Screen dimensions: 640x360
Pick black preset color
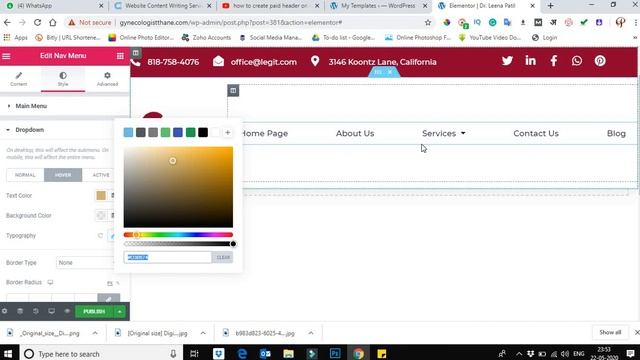tap(203, 132)
